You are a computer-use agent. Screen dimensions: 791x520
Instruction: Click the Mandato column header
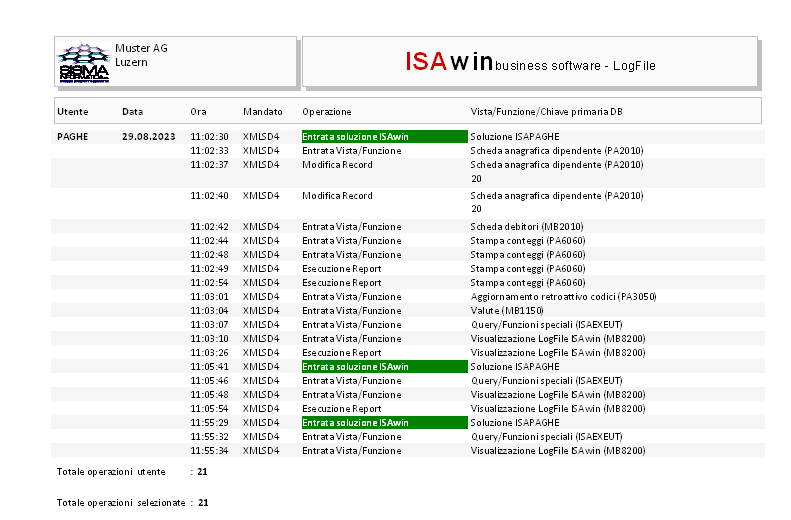click(262, 111)
